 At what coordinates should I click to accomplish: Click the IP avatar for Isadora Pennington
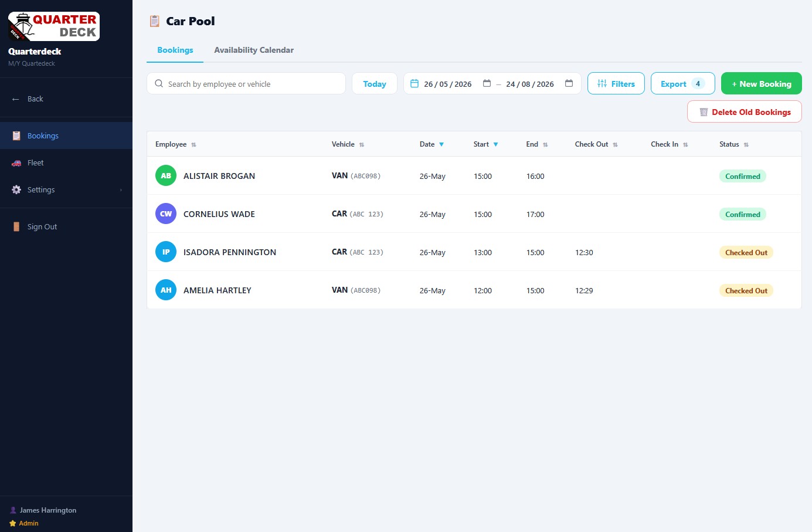[x=166, y=252]
